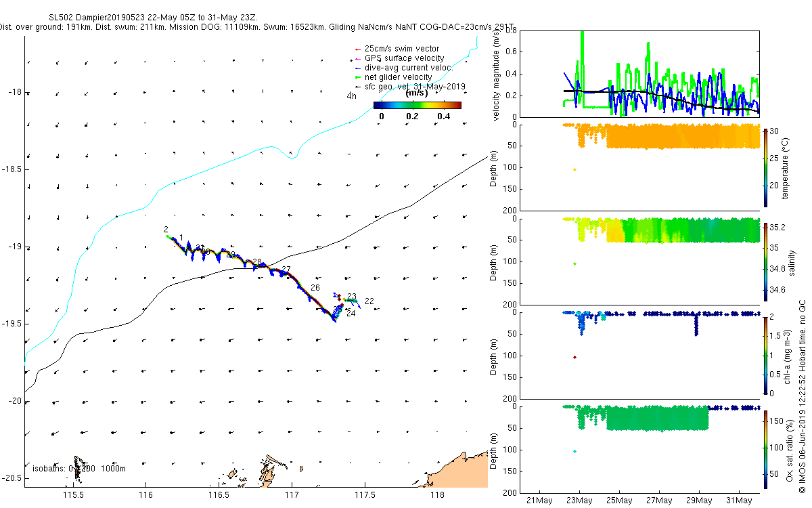Click the '0.8' velocity magnitude axis tick

(x=511, y=31)
